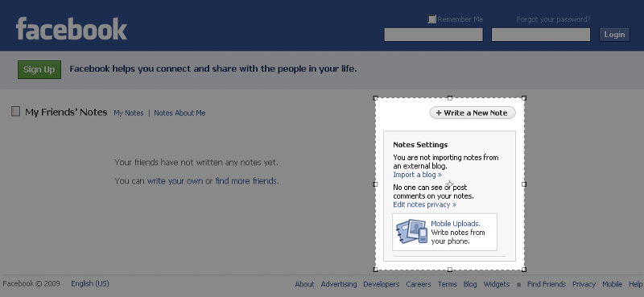Click the notepad icon beside My Friends' Notes

tap(15, 111)
